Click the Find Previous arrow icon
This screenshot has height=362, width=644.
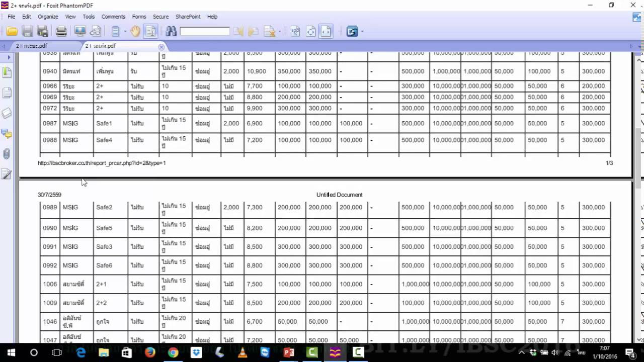(238, 32)
